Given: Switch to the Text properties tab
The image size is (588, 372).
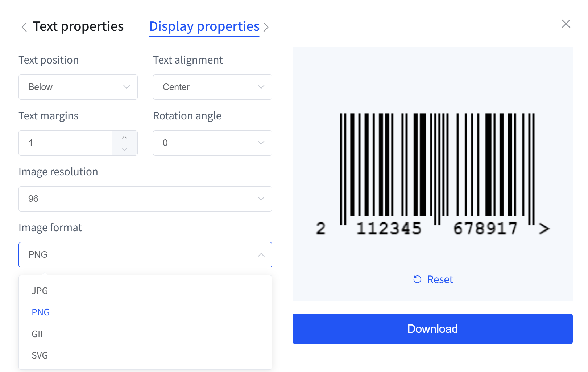Looking at the screenshot, I should click(78, 26).
